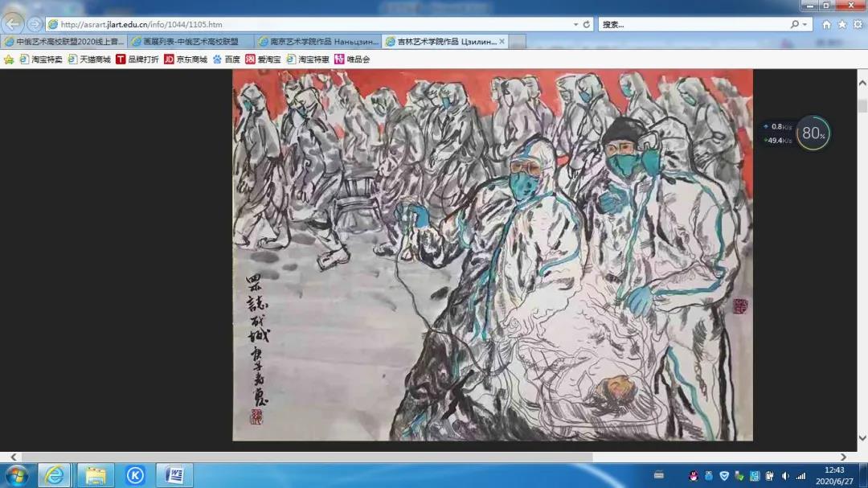The image size is (868, 488).
Task: Open the Favorites star in toolbar
Action: coord(841,24)
